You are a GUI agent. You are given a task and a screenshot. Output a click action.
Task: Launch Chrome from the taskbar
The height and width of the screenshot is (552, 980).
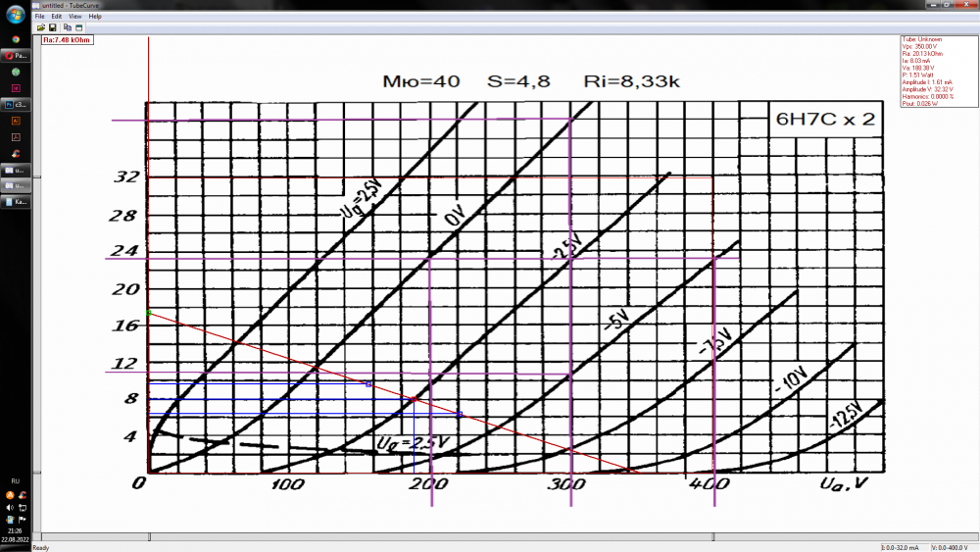pyautogui.click(x=16, y=40)
